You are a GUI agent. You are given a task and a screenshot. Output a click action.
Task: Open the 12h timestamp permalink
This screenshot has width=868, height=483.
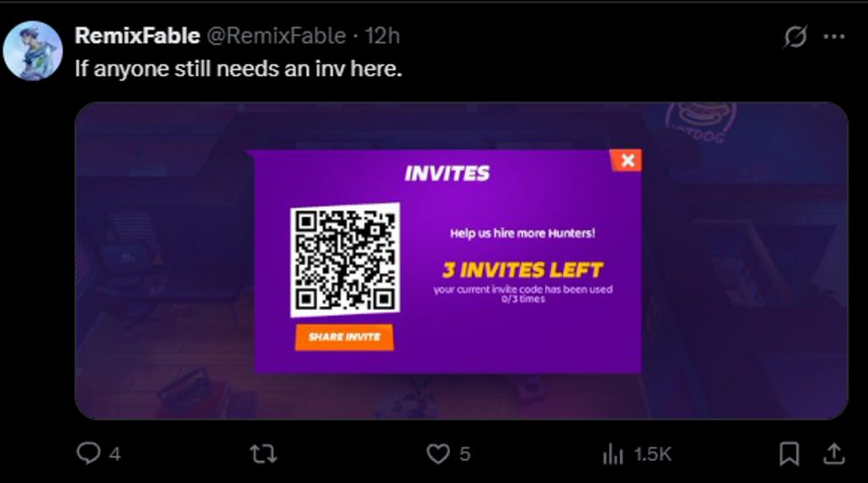pyautogui.click(x=382, y=36)
